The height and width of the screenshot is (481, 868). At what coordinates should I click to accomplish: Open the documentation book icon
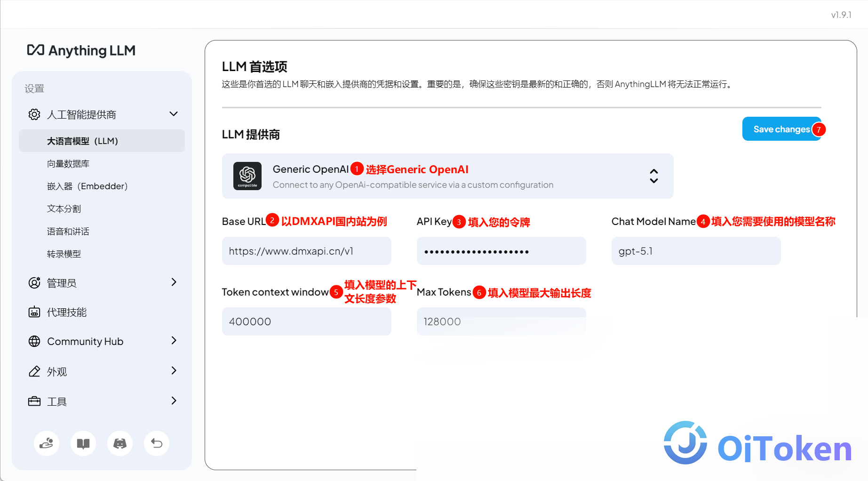83,443
